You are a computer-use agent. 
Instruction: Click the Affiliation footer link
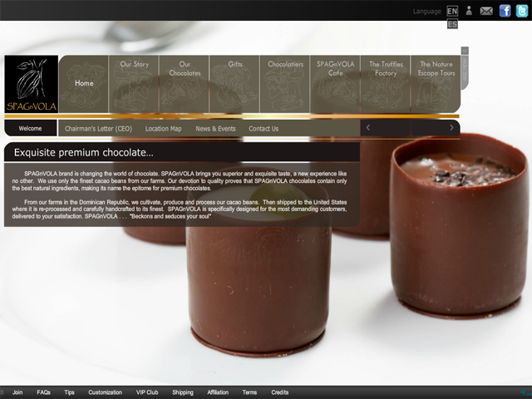tap(218, 392)
